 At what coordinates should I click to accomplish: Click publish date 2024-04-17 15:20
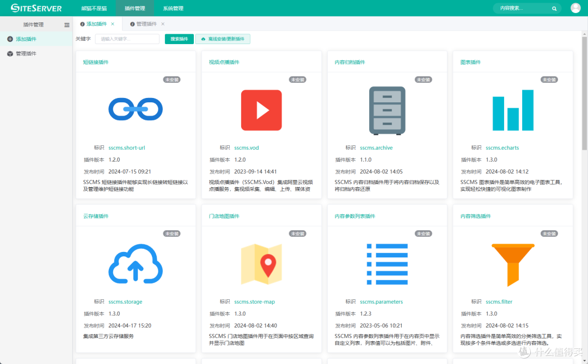tap(130, 326)
